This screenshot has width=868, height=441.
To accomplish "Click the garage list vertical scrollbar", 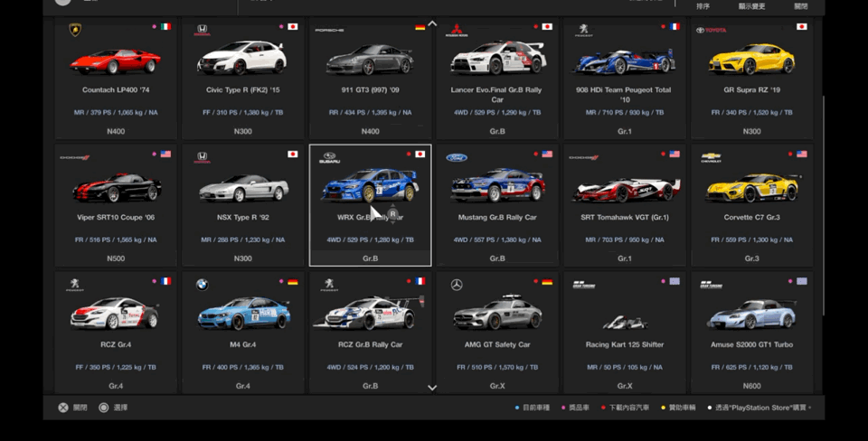I will [823, 205].
